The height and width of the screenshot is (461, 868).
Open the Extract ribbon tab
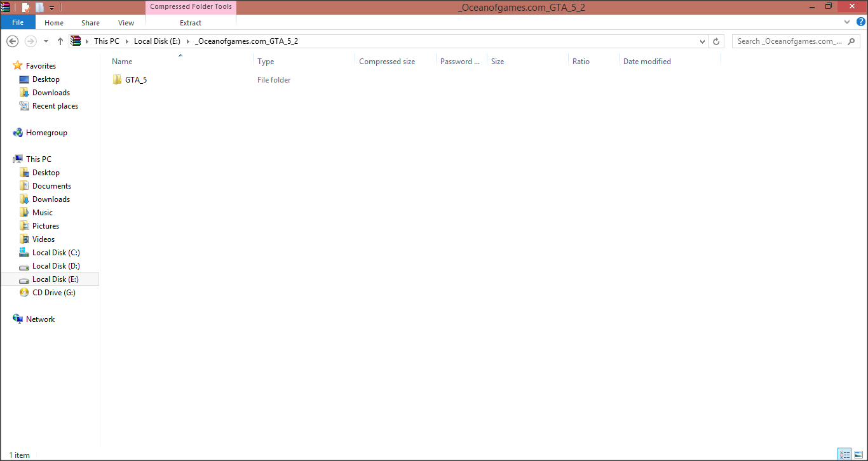coord(191,23)
